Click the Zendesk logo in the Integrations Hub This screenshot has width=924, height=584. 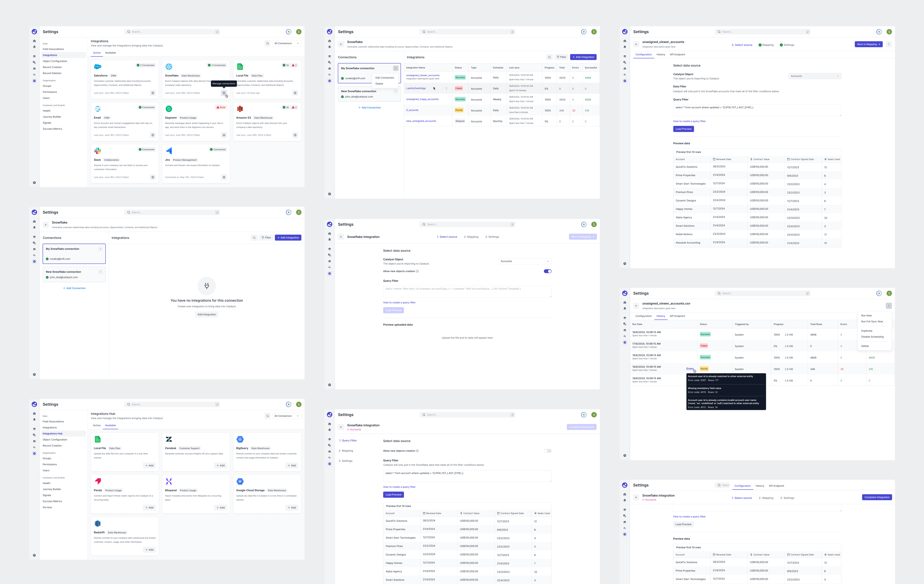click(169, 439)
